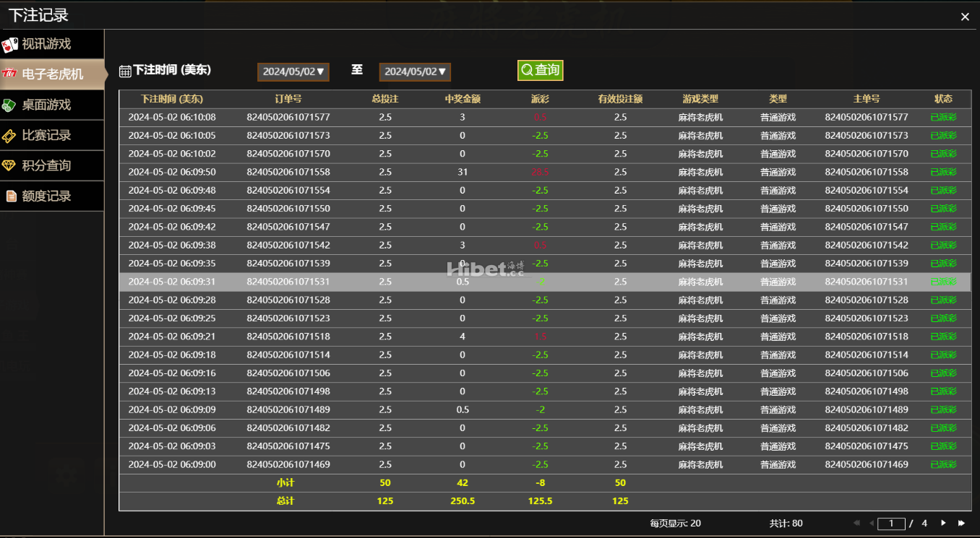Image resolution: width=980 pixels, height=538 pixels.
Task: Jump to the last page arrow
Action: pos(961,523)
